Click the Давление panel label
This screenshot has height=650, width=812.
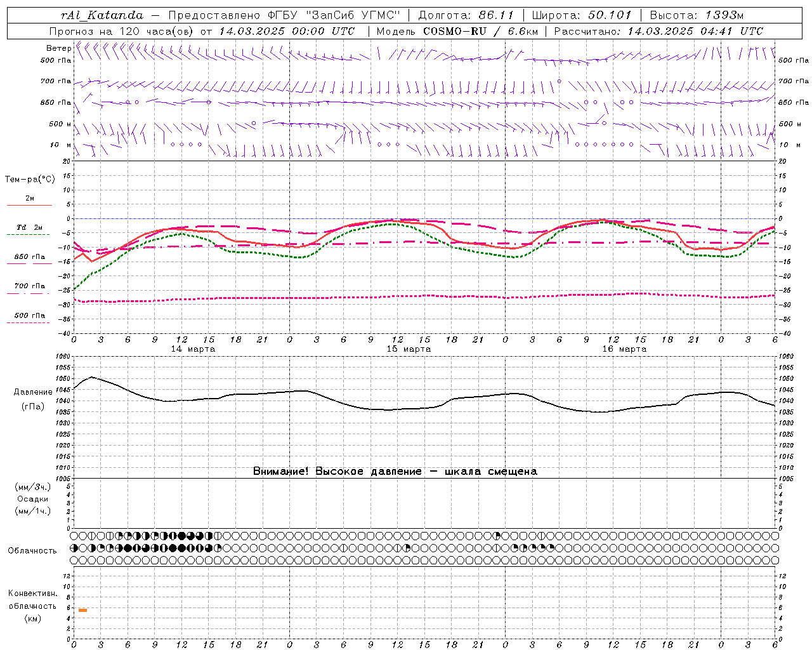(33, 392)
